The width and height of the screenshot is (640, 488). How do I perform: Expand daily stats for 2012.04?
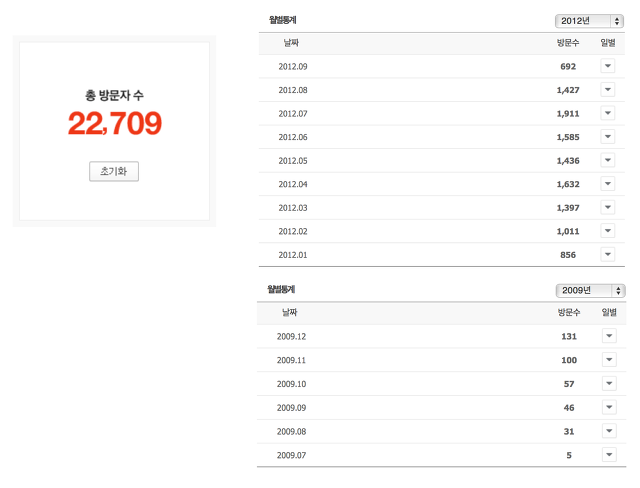tap(608, 184)
